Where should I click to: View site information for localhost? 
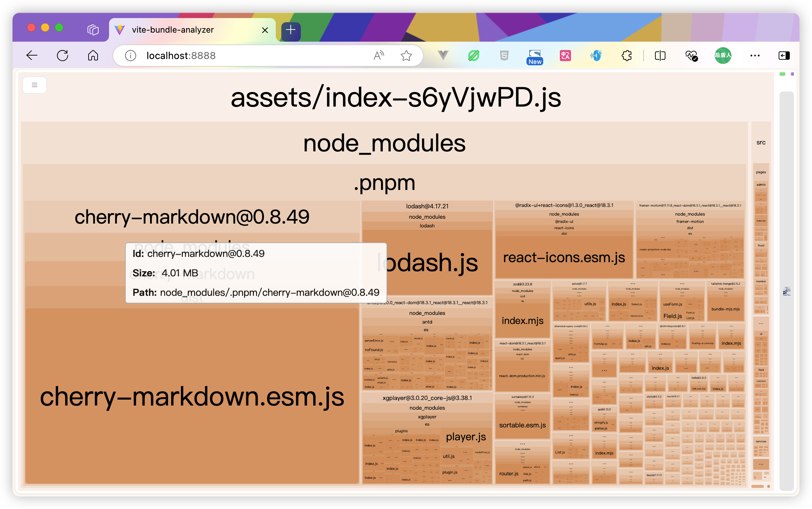[131, 56]
